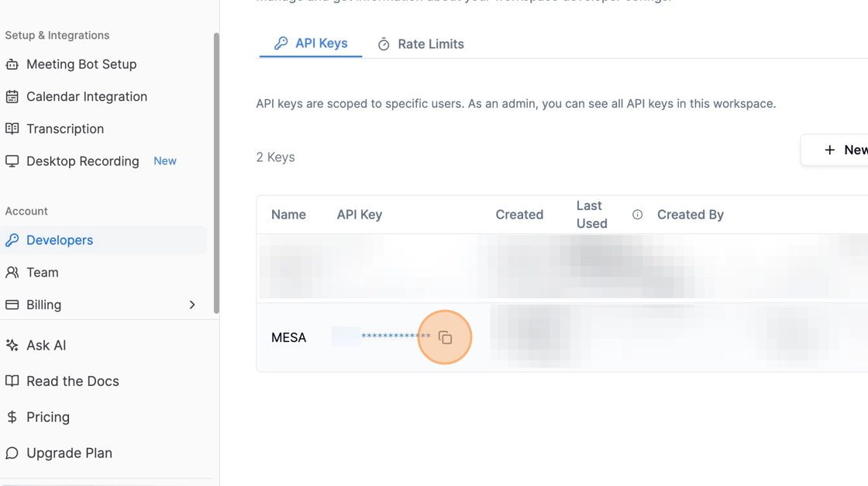This screenshot has width=868, height=486.
Task: Click the Team people icon
Action: coord(12,272)
